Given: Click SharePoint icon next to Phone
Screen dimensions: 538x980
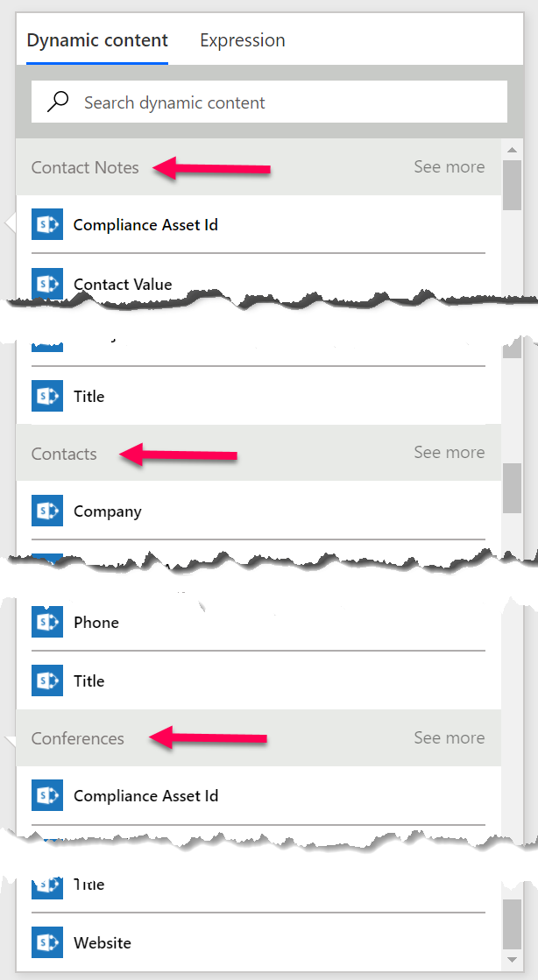Looking at the screenshot, I should 47,622.
